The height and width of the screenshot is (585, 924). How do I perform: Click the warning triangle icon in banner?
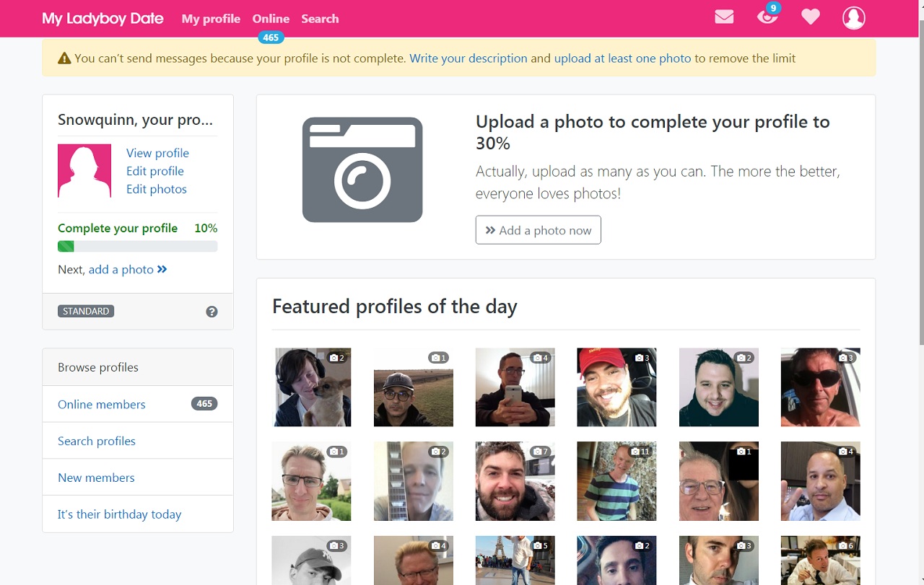coord(64,58)
